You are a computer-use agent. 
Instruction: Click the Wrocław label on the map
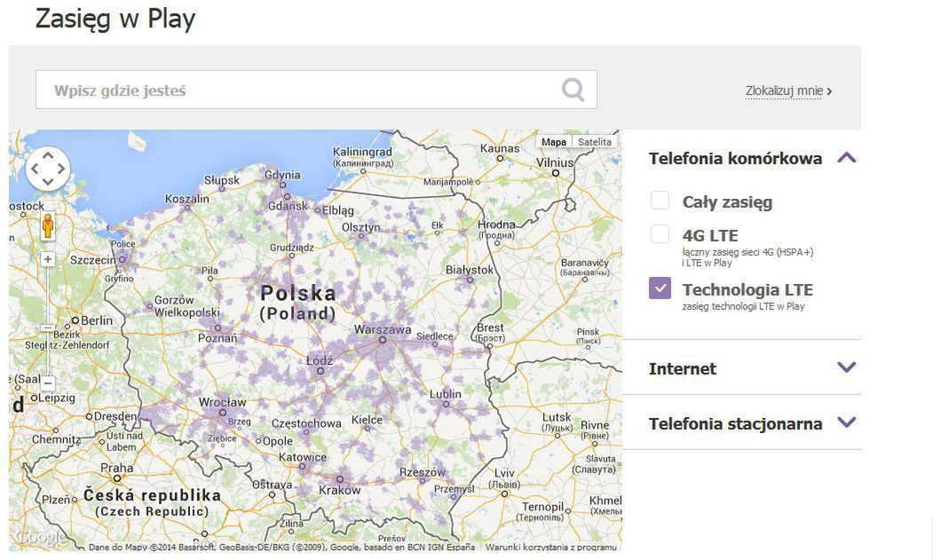coord(222,401)
